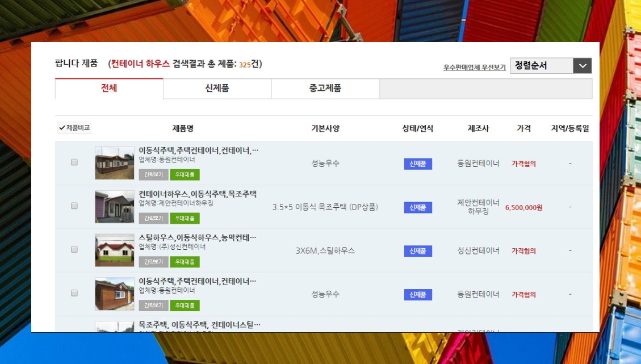641x364 pixels.
Task: Click 간략보기 for the brown wooden house 동원컨테이너 listing
Action: coord(153,306)
